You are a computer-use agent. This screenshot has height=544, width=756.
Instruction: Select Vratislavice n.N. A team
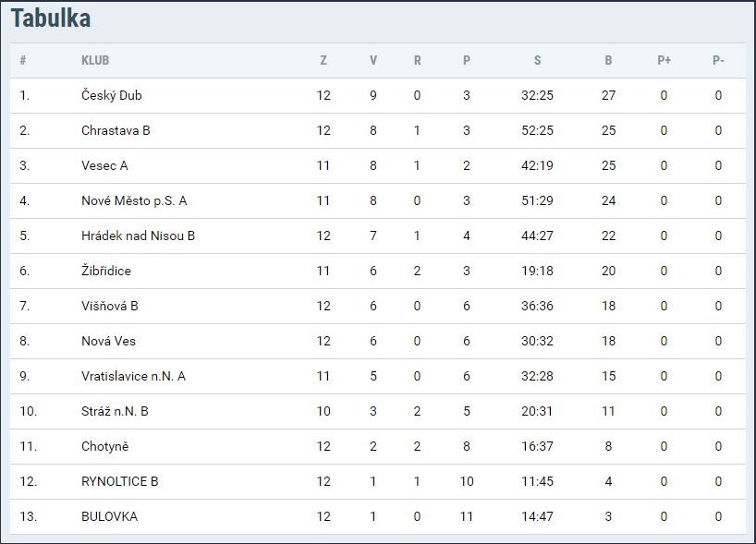tap(133, 376)
